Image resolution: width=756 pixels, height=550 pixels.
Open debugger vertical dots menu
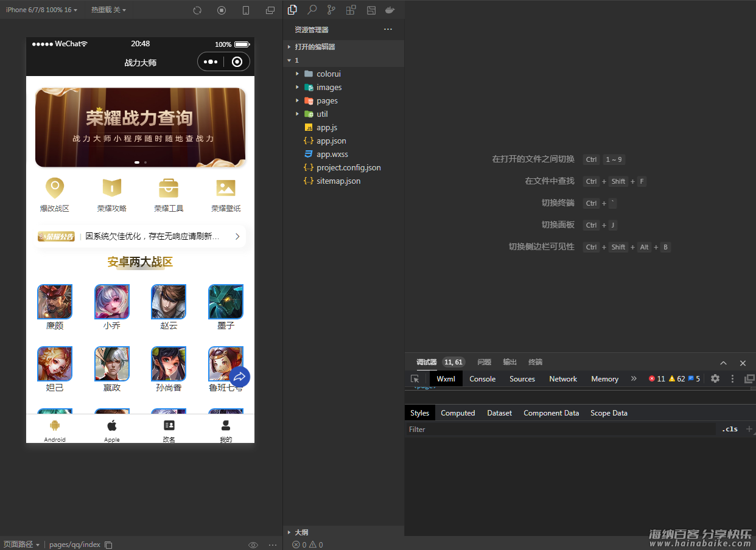coord(732,378)
